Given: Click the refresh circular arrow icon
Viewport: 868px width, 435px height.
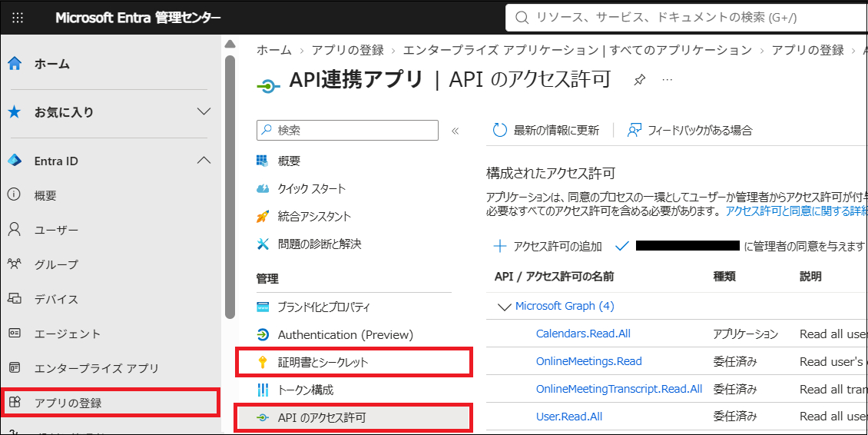Looking at the screenshot, I should pyautogui.click(x=500, y=130).
